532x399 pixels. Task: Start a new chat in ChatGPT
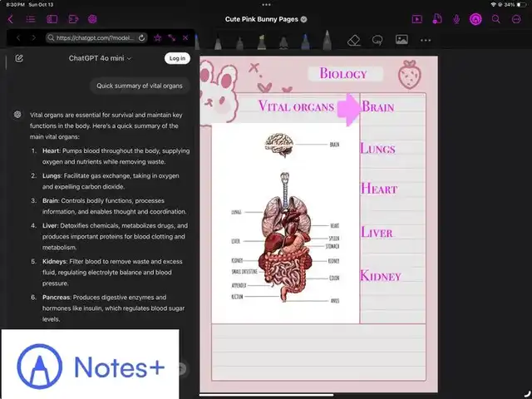click(x=19, y=58)
